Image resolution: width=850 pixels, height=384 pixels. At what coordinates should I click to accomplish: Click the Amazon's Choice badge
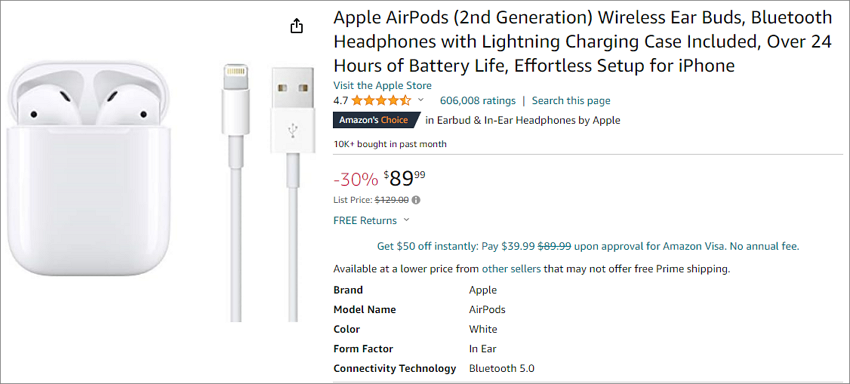[377, 120]
